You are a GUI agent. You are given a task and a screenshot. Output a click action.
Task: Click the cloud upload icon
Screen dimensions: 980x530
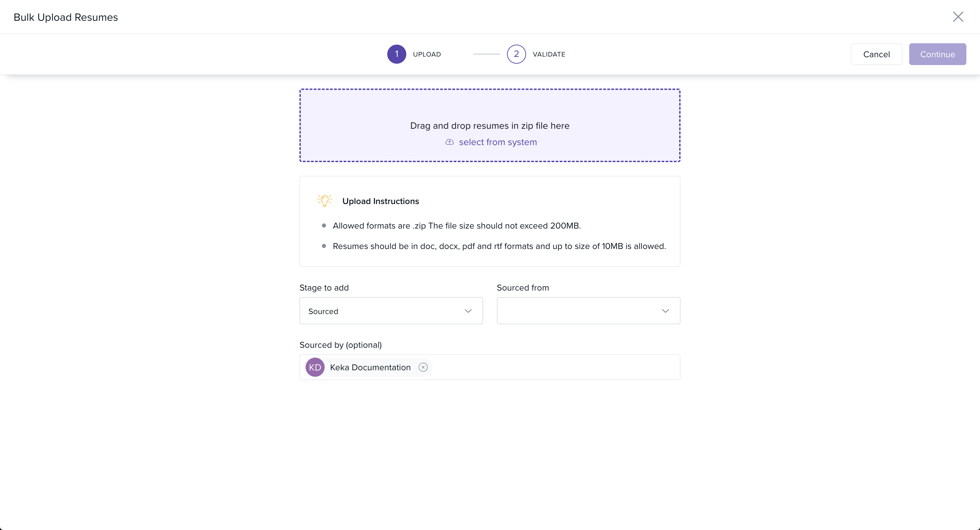click(x=449, y=142)
